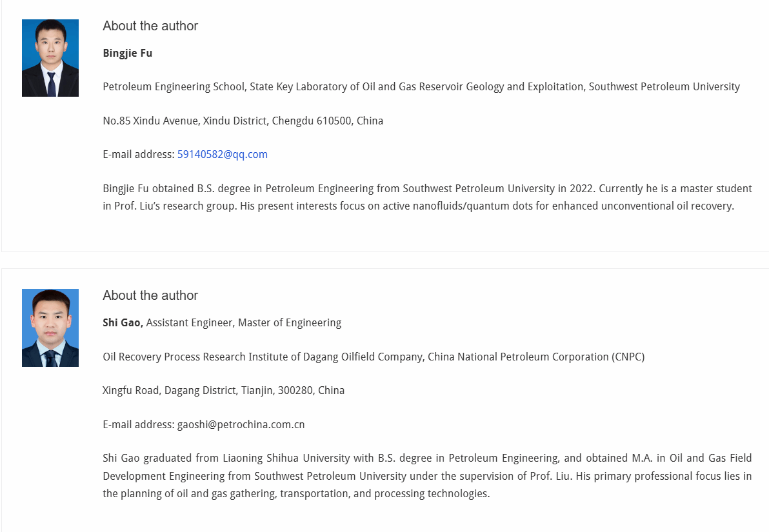Click the Shi Gao biography paragraph
This screenshot has width=769, height=532.
[x=427, y=476]
